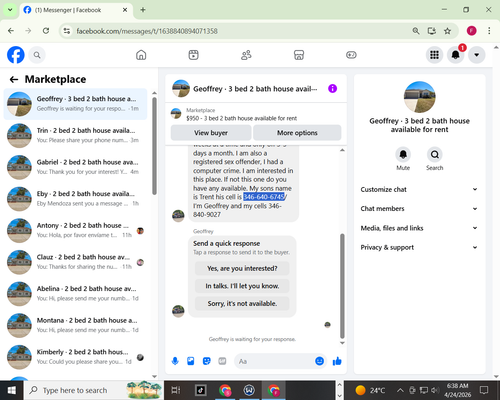Click the voice clip microphone icon
Screen dimensions: 500x400
tap(175, 361)
